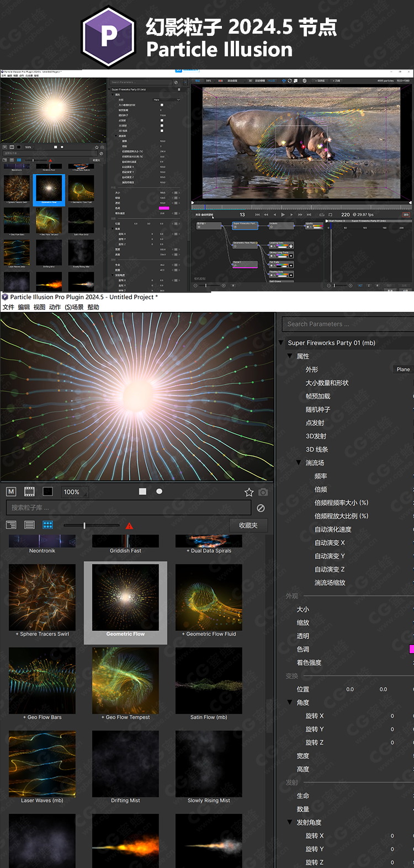Image resolution: width=414 pixels, height=868 pixels.
Task: Open the 编辑 menu
Action: click(x=24, y=307)
